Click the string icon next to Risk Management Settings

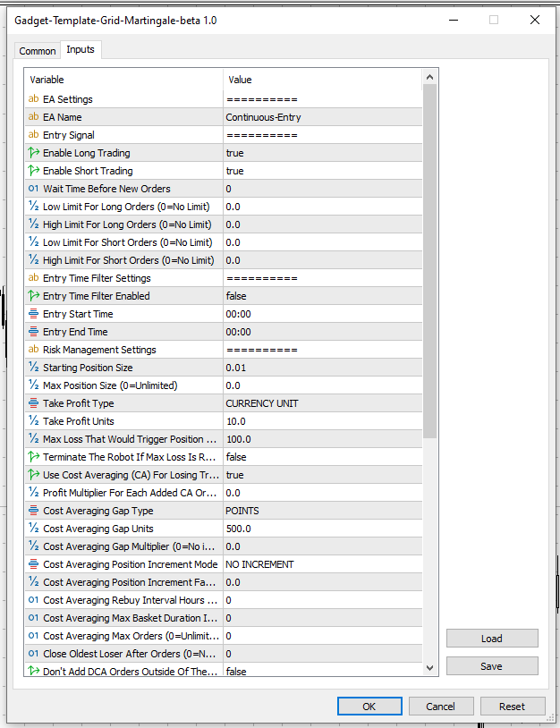point(34,350)
